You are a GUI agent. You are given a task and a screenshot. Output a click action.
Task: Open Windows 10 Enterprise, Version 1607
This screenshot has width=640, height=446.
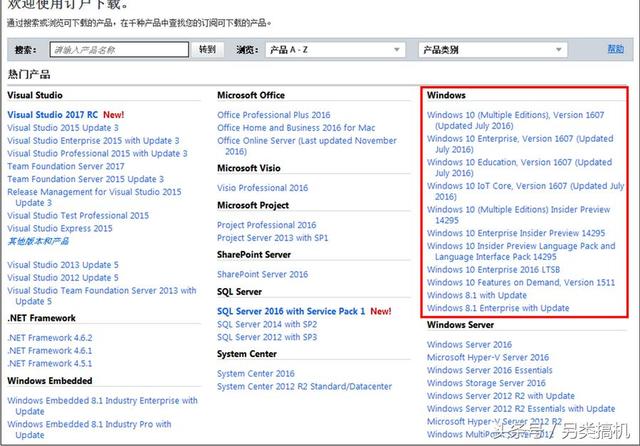coord(520,144)
